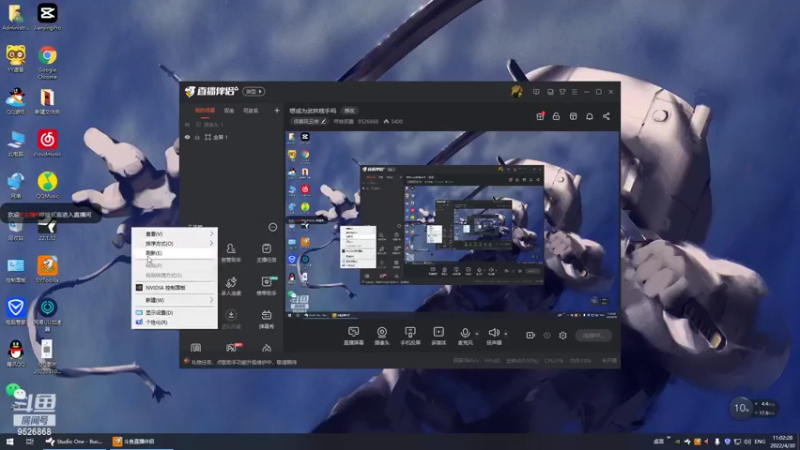800x450 pixels.
Task: Open the message feedback icon in title bar
Action: (536, 92)
